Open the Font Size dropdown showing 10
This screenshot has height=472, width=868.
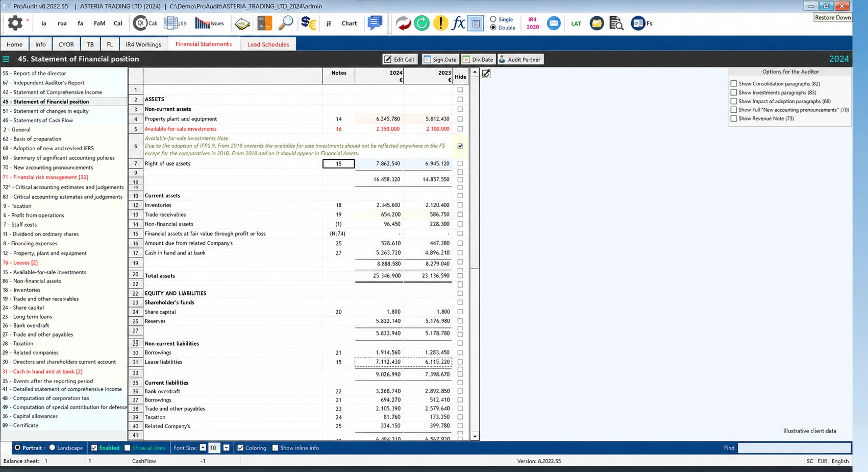point(226,448)
